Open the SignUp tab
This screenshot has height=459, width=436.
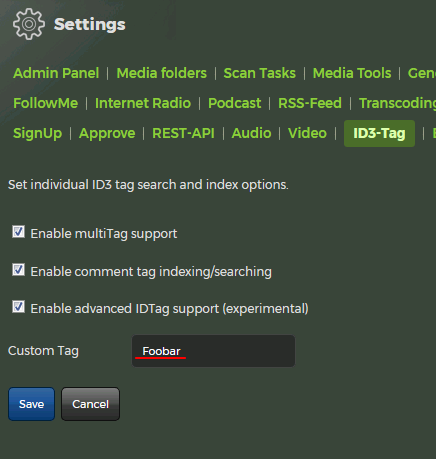click(37, 133)
